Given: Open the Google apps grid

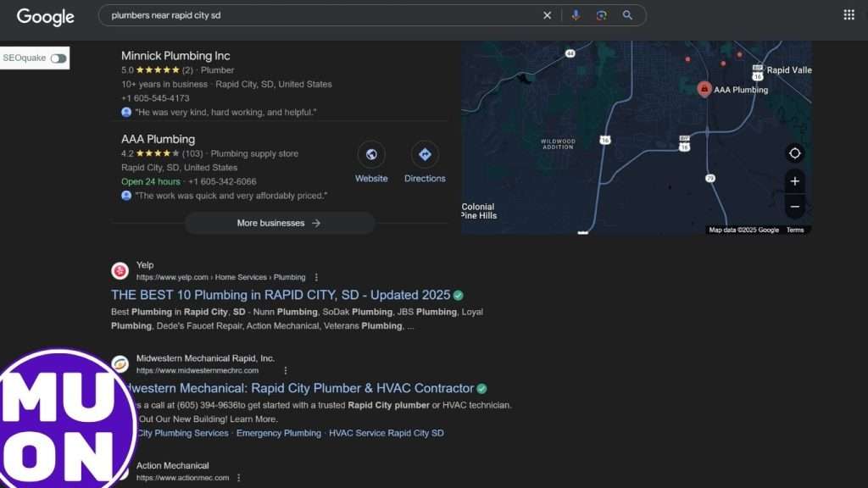Looking at the screenshot, I should click(849, 15).
